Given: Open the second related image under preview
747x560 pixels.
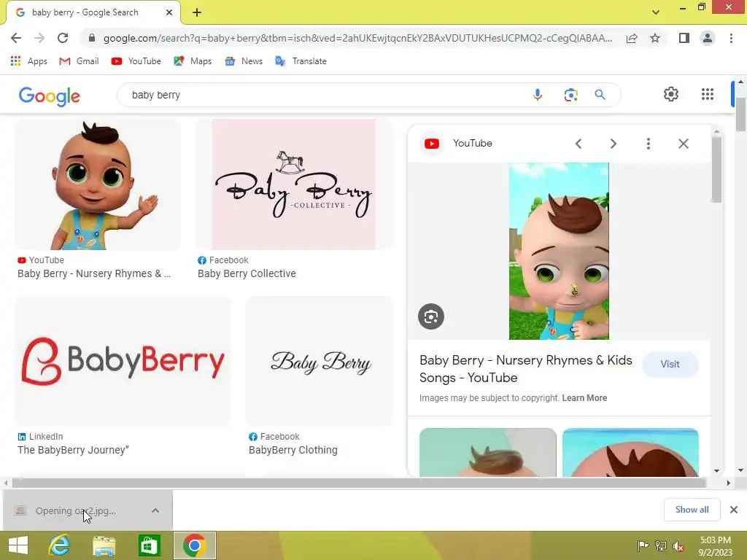Looking at the screenshot, I should (630, 452).
